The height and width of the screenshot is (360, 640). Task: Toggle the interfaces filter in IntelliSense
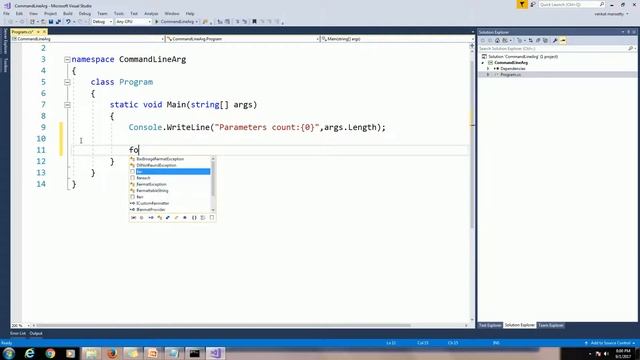(x=151, y=218)
